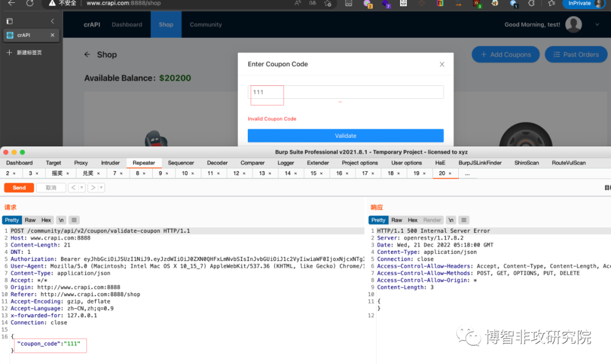The width and height of the screenshot is (611, 364).
Task: Go to previous request in Repeater history
Action: point(73,188)
